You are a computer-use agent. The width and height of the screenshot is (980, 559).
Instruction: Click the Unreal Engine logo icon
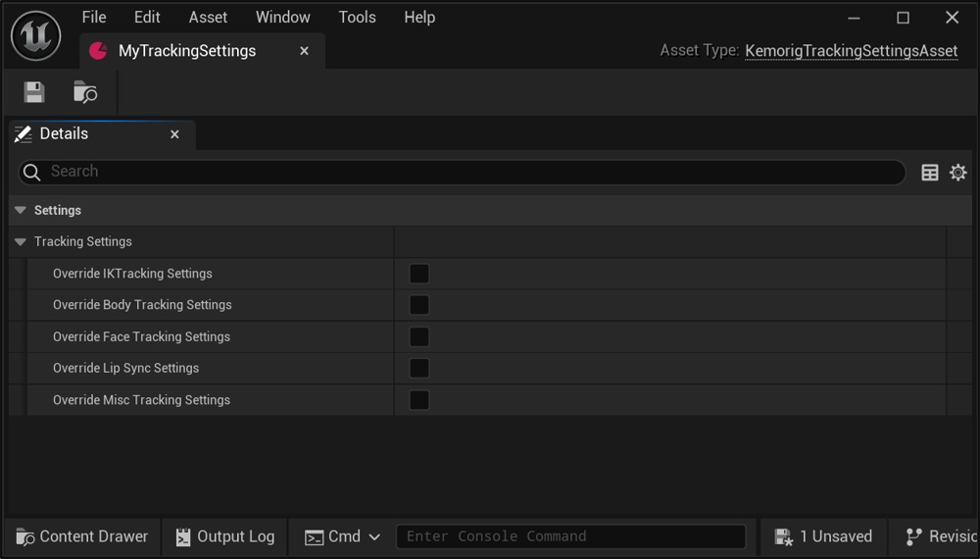[36, 36]
